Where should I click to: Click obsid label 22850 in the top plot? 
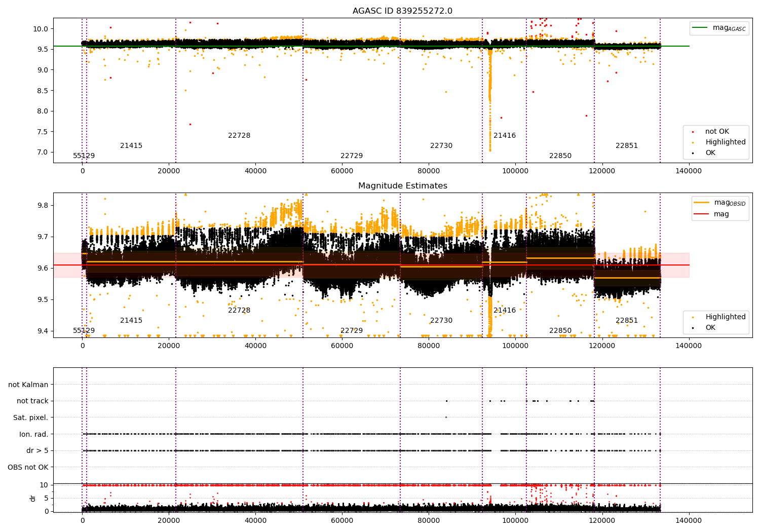pos(560,156)
